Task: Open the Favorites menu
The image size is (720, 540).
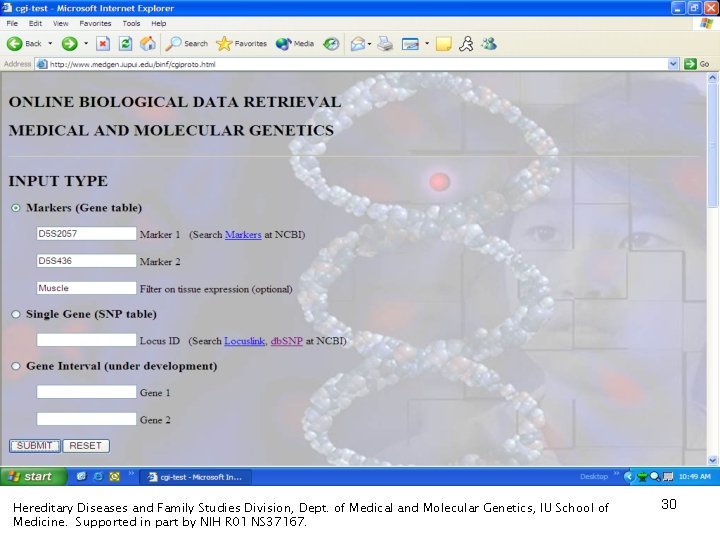Action: coord(96,23)
